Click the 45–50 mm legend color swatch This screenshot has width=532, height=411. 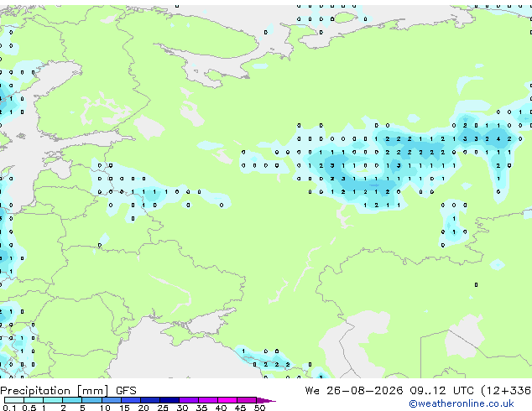[x=247, y=400]
